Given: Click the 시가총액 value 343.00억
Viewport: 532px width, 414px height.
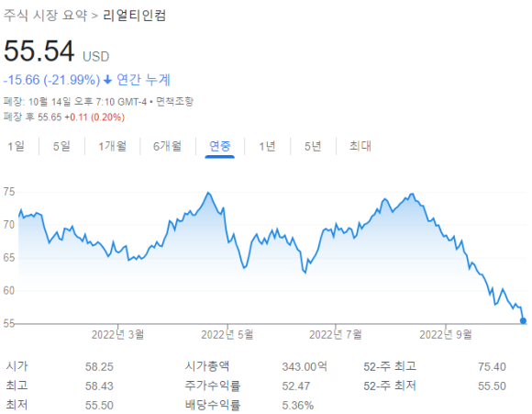Looking at the screenshot, I should [x=305, y=367].
